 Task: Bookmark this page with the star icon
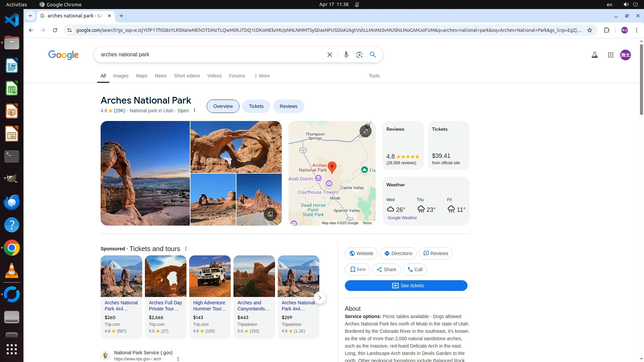[590, 30]
